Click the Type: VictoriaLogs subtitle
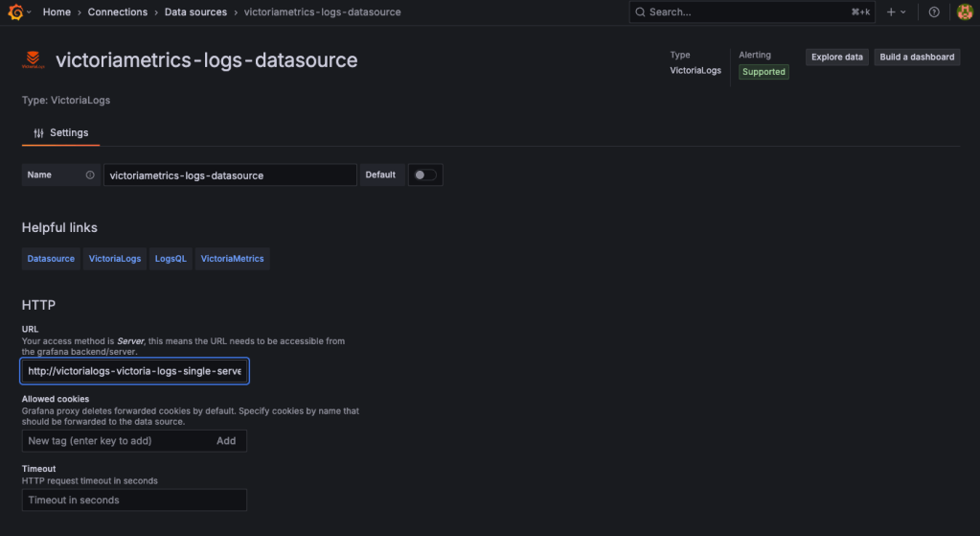The width and height of the screenshot is (980, 536). pyautogui.click(x=66, y=100)
